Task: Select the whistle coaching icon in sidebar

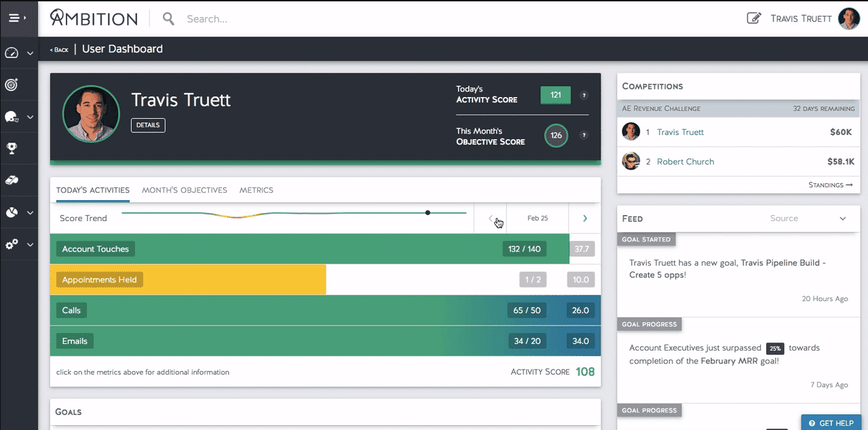Action: 10,180
